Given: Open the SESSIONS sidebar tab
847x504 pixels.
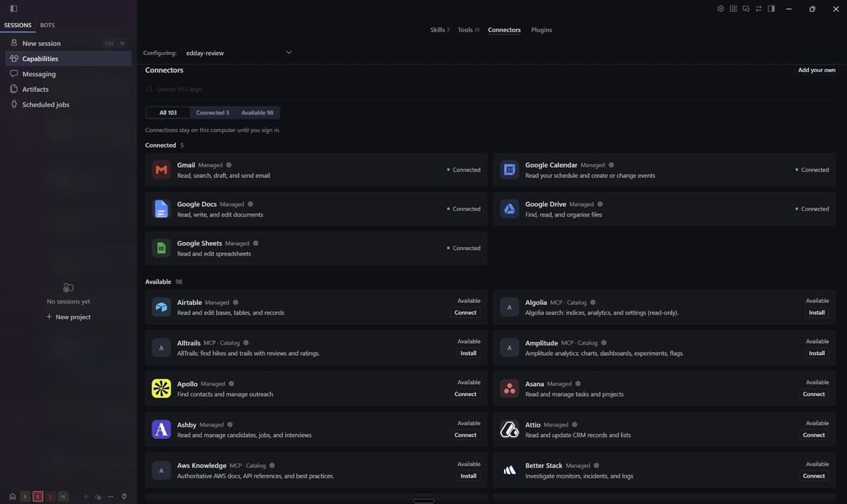Looking at the screenshot, I should click(18, 25).
